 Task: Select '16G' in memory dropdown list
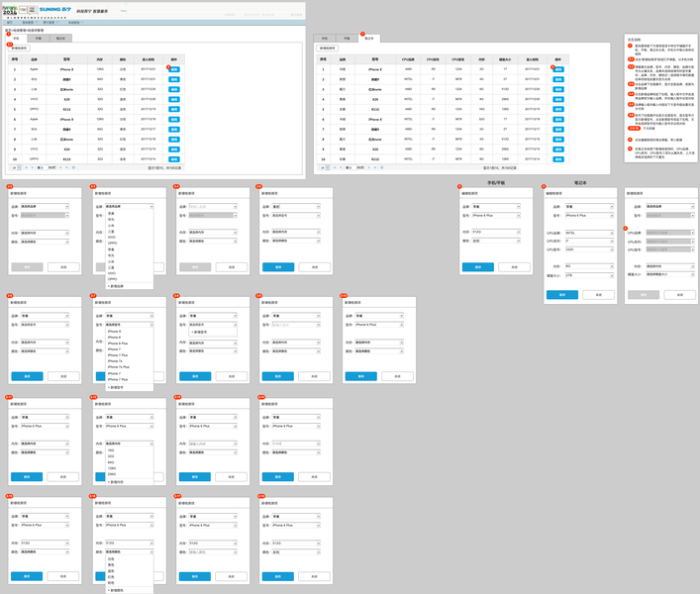pos(111,450)
